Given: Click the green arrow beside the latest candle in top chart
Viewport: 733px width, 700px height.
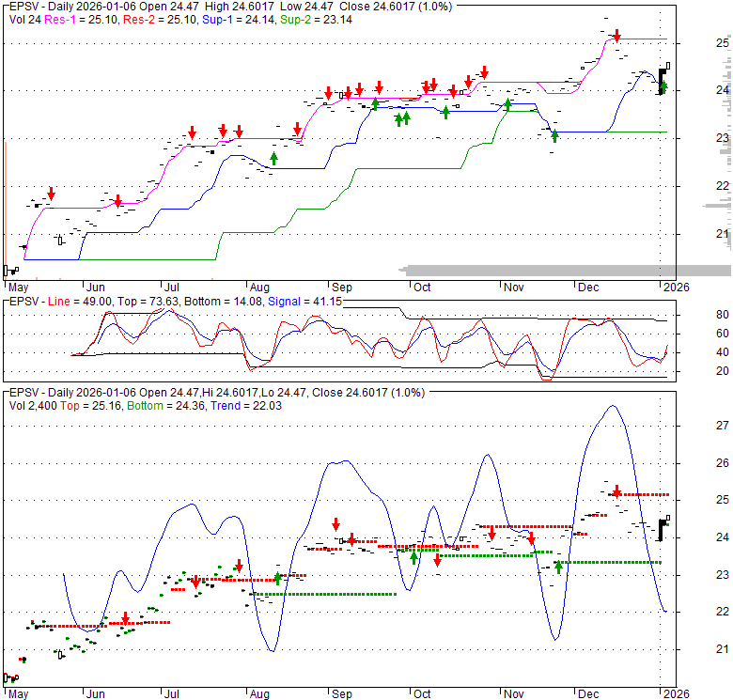Looking at the screenshot, I should click(x=663, y=87).
